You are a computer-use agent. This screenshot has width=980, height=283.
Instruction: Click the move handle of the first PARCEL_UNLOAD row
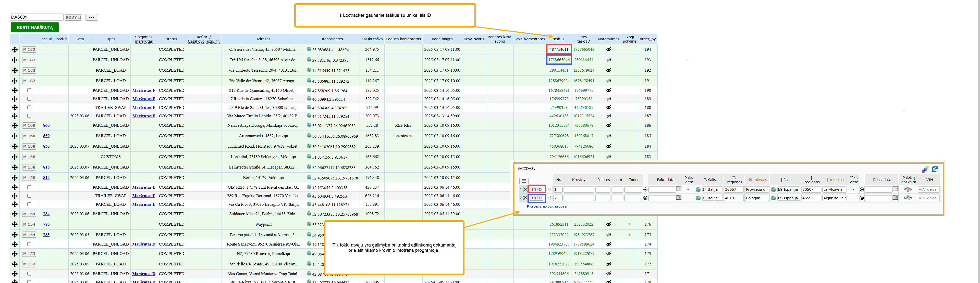[15, 49]
